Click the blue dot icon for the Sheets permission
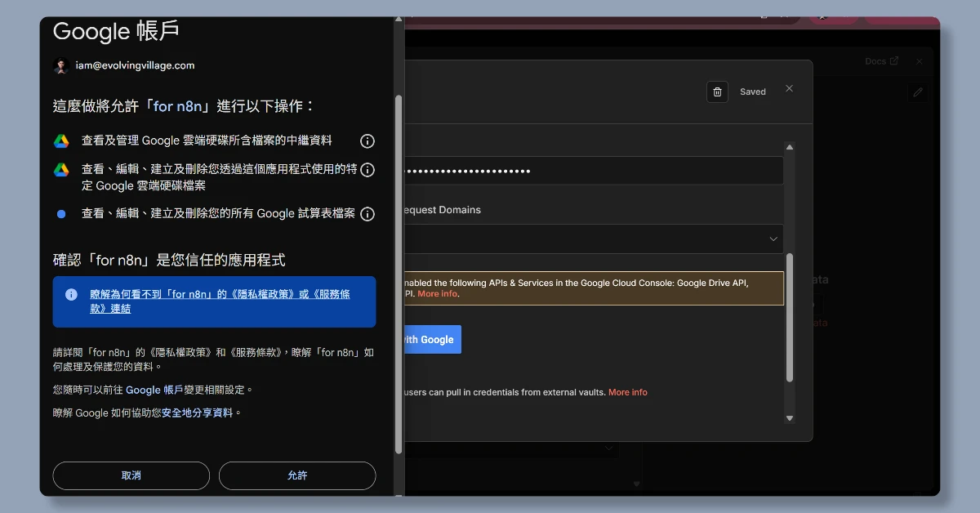The width and height of the screenshot is (980, 513). [61, 214]
